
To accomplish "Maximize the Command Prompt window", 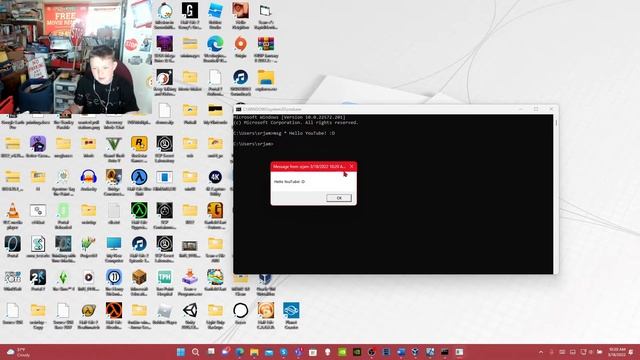I will 536,109.
